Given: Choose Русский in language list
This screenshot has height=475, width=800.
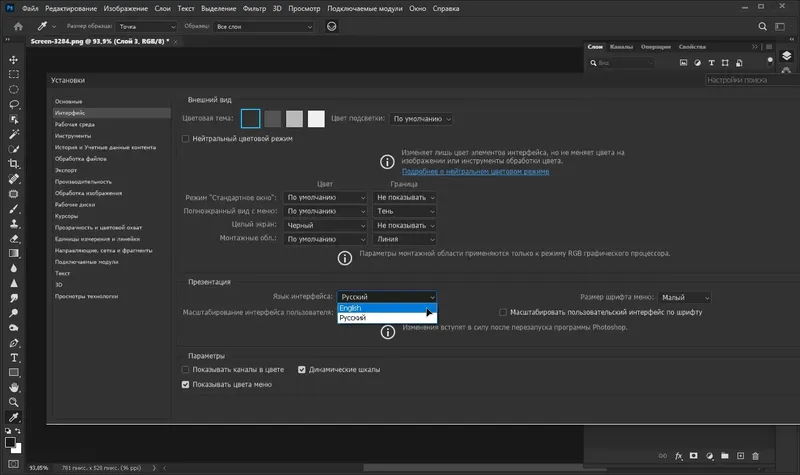Looking at the screenshot, I should coord(387,318).
